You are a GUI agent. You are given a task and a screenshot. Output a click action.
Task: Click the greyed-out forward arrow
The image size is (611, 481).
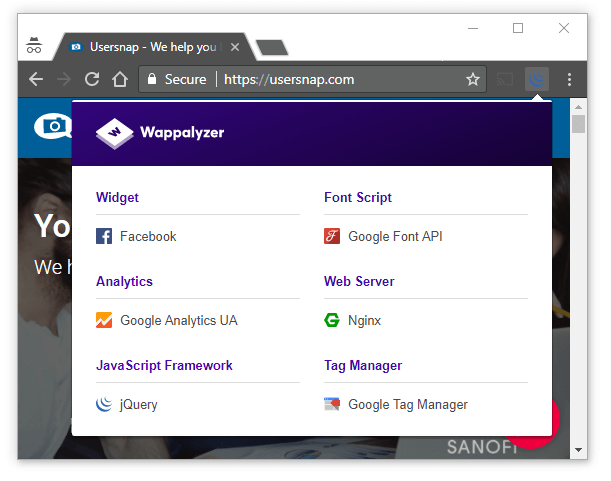coord(64,79)
